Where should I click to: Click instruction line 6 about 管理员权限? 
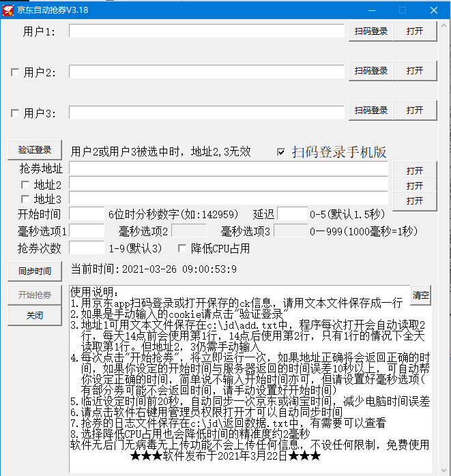tap(207, 413)
